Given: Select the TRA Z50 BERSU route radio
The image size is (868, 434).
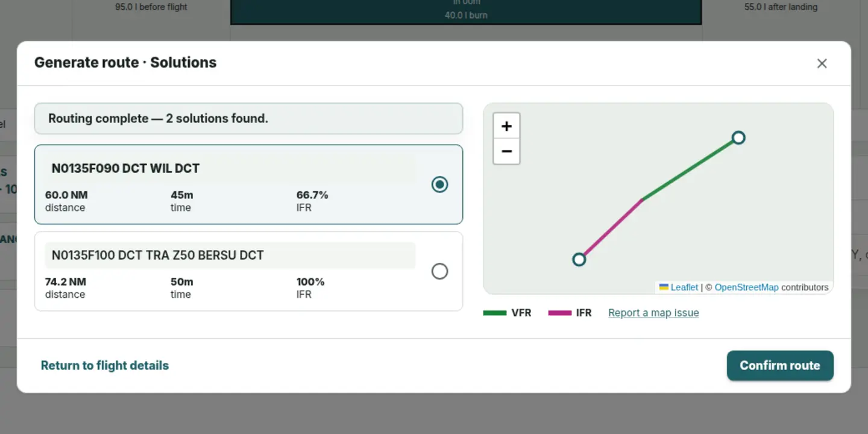Looking at the screenshot, I should [x=440, y=271].
